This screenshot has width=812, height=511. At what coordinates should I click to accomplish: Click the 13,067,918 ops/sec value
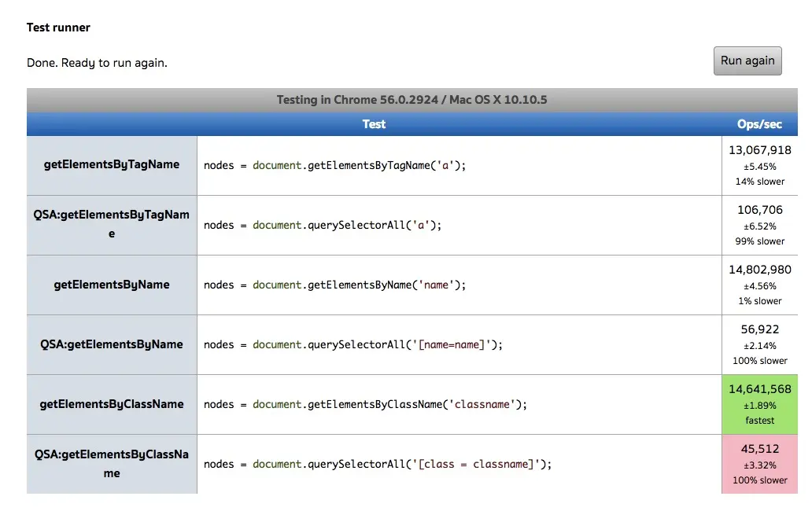pyautogui.click(x=760, y=150)
